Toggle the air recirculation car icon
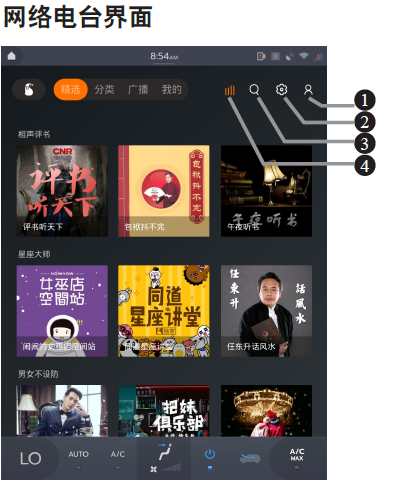This screenshot has width=396, height=482. (250, 458)
